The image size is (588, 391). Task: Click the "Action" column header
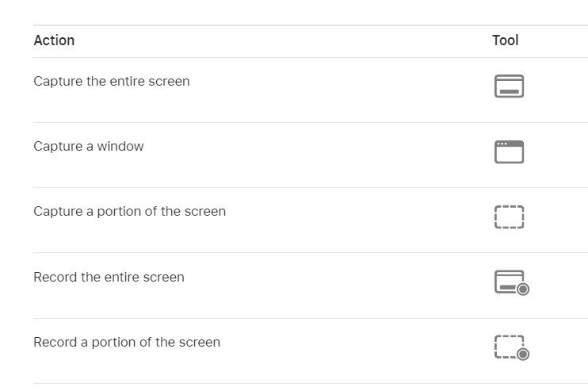(54, 40)
